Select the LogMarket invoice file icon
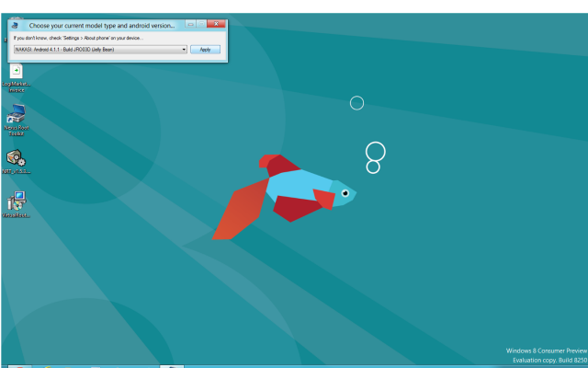The height and width of the screenshot is (368, 588). (x=17, y=79)
